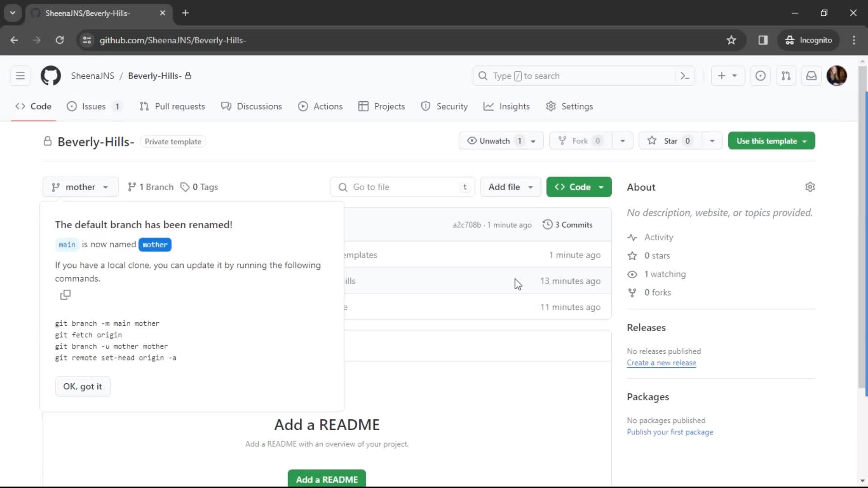
Task: Click the Go to file search field
Action: pyautogui.click(x=402, y=187)
